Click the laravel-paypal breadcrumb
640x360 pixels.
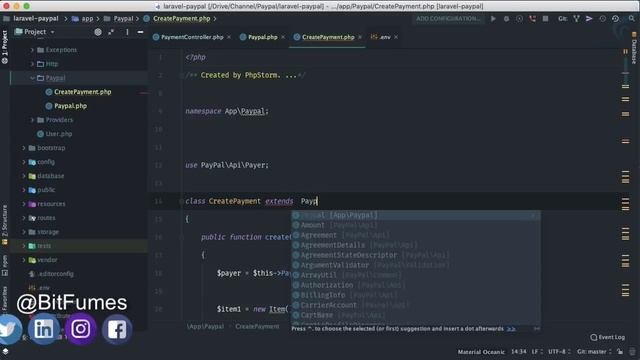click(36, 19)
